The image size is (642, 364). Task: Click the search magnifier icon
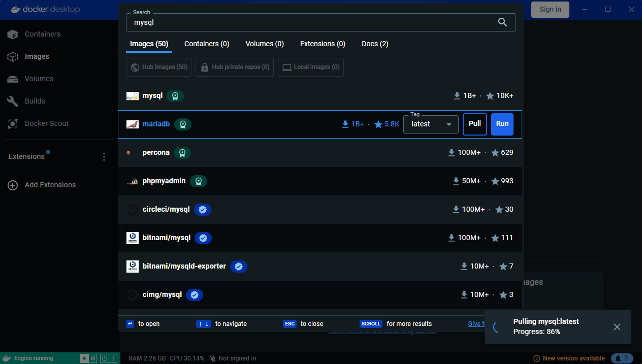click(502, 22)
